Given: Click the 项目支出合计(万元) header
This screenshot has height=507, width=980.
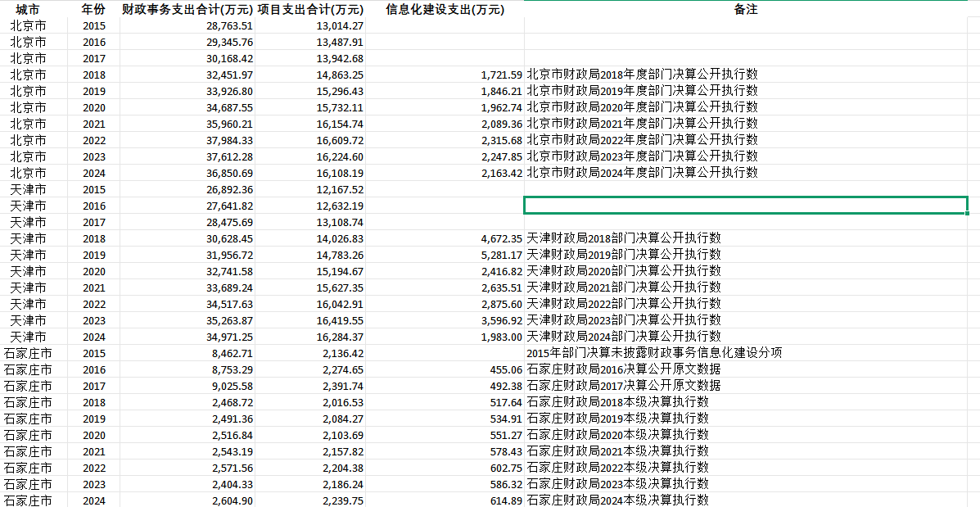Looking at the screenshot, I should (x=310, y=9).
